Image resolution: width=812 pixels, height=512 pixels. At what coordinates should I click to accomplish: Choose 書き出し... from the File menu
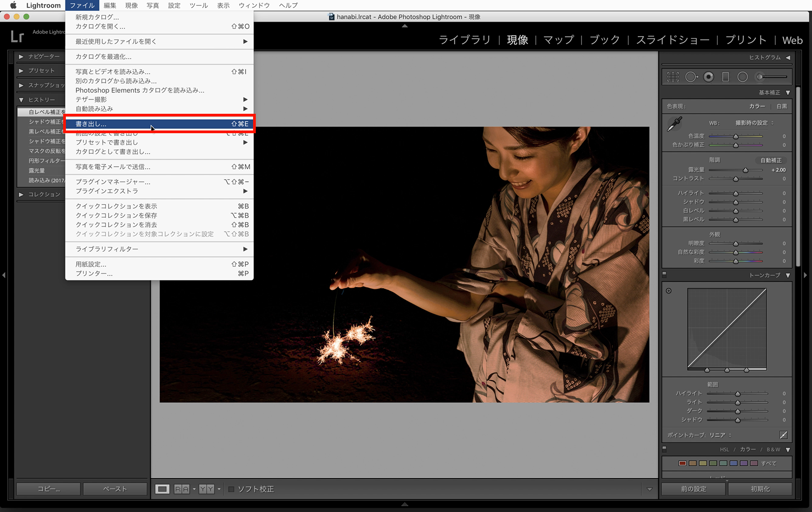click(x=159, y=124)
